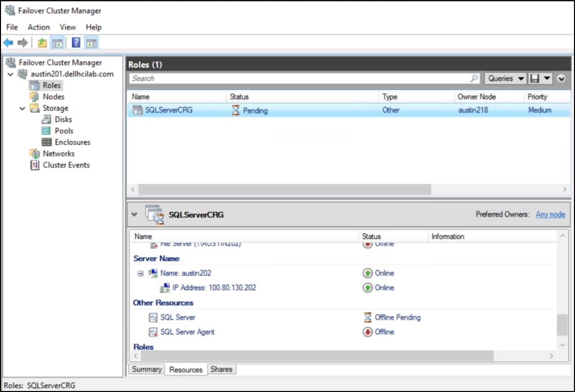Image resolution: width=575 pixels, height=392 pixels.
Task: Select the SQL Server Agent resource
Action: 188,332
